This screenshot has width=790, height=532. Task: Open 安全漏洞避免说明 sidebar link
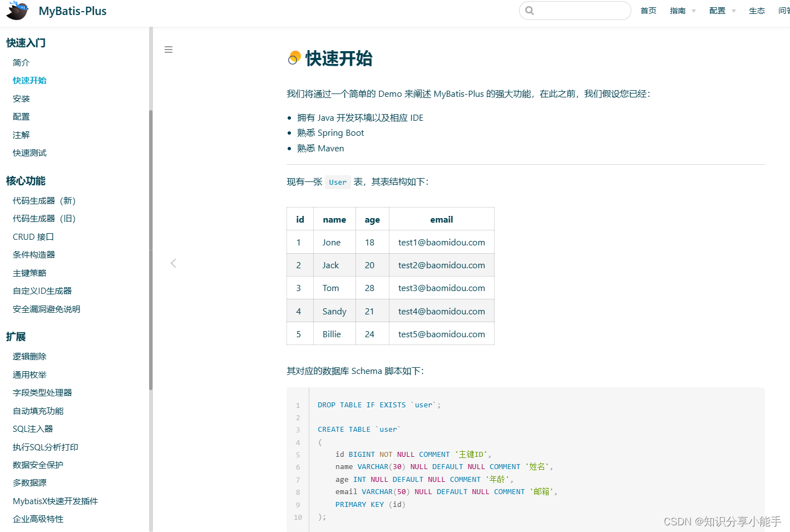pos(46,309)
